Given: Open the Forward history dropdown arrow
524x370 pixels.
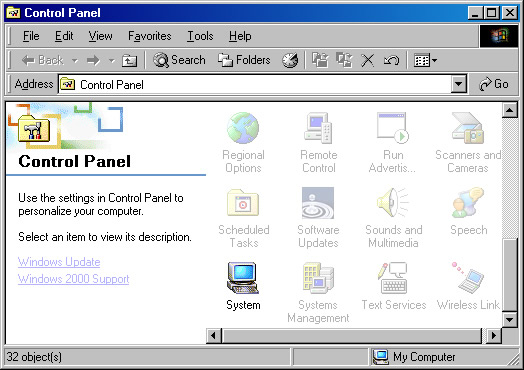Looking at the screenshot, I should pyautogui.click(x=112, y=61).
